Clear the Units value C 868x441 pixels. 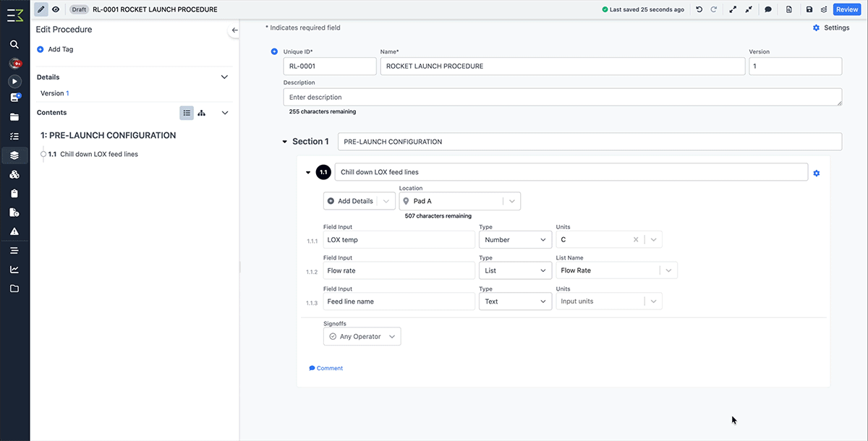[636, 239]
